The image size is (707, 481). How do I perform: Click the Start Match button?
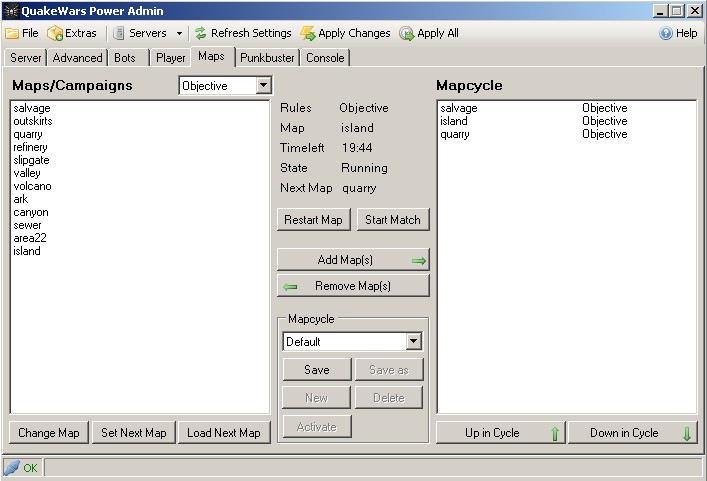(393, 220)
